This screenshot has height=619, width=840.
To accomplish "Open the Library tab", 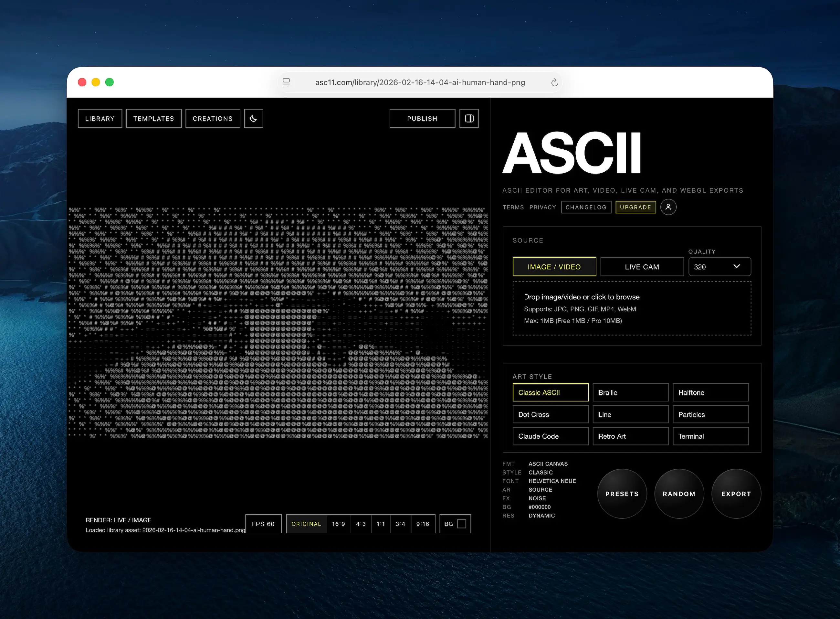I will [100, 118].
